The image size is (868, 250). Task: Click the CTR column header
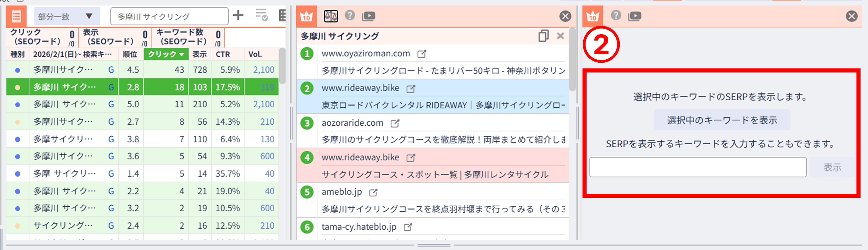223,54
